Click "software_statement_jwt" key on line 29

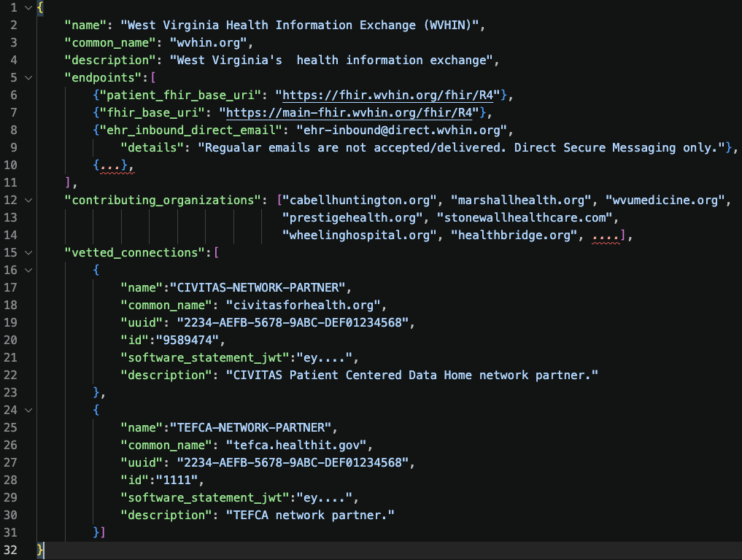point(205,497)
